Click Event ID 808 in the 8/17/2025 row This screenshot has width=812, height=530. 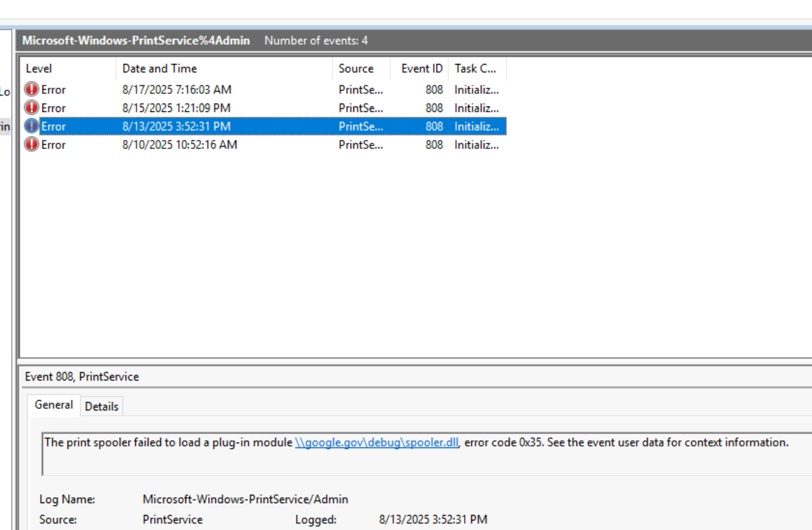pyautogui.click(x=434, y=90)
